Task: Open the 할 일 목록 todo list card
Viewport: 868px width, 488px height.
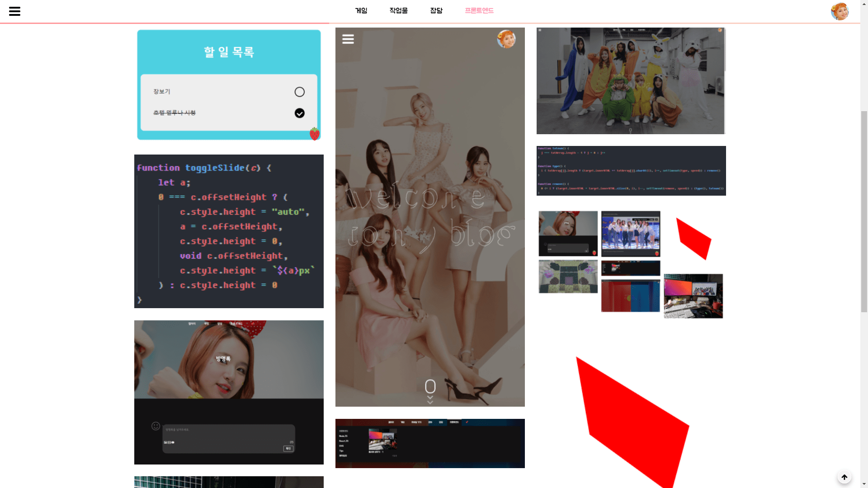Action: [229, 85]
